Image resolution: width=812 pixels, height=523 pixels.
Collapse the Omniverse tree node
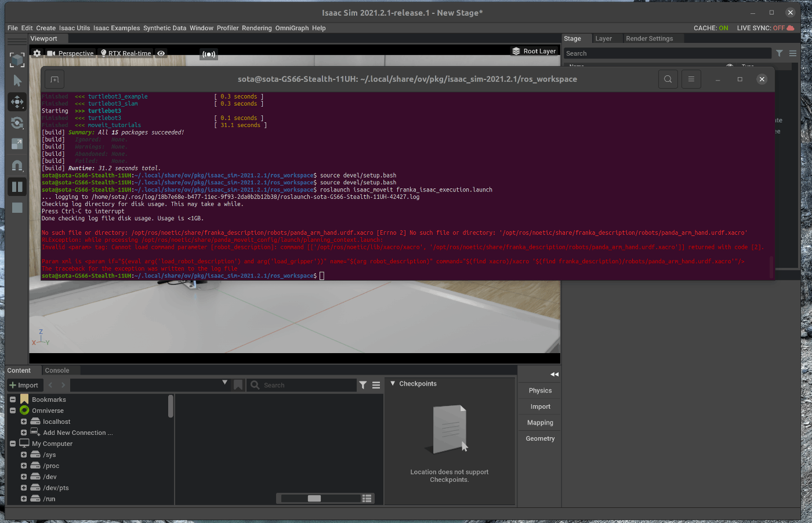13,411
